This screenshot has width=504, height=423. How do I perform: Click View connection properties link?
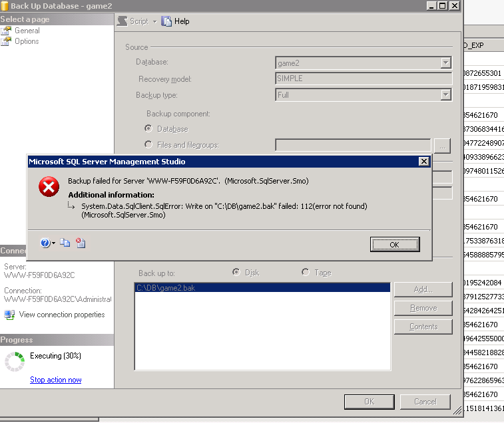point(62,315)
